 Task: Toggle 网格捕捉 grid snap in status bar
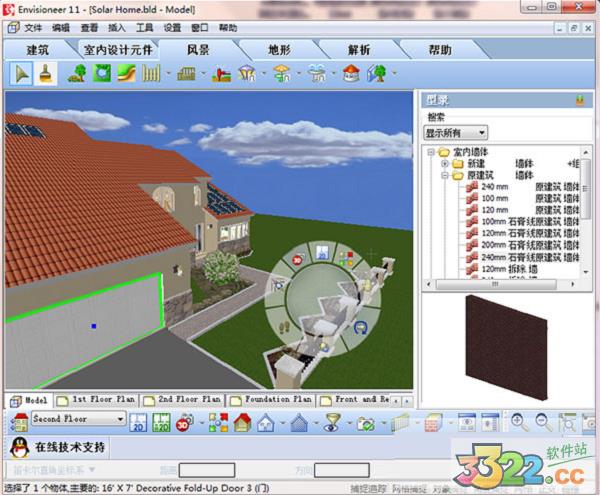409,488
